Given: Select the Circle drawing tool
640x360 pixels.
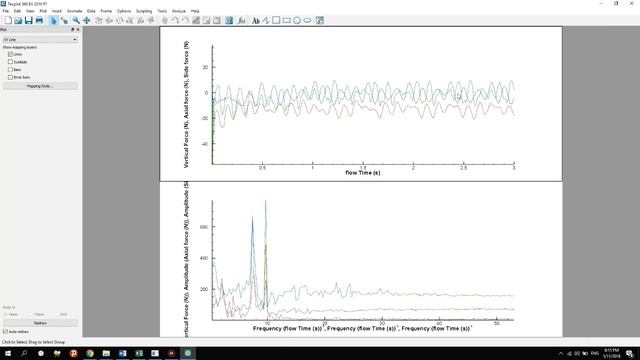Looking at the screenshot, I should point(297,20).
